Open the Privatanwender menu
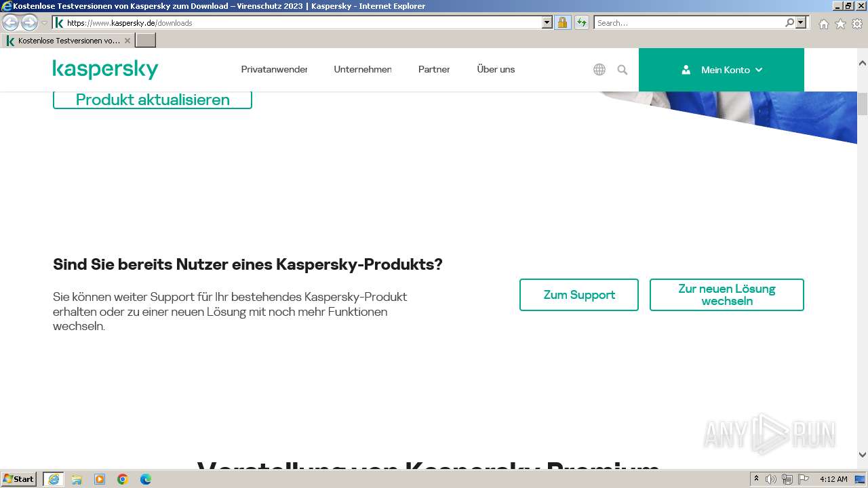 (274, 69)
